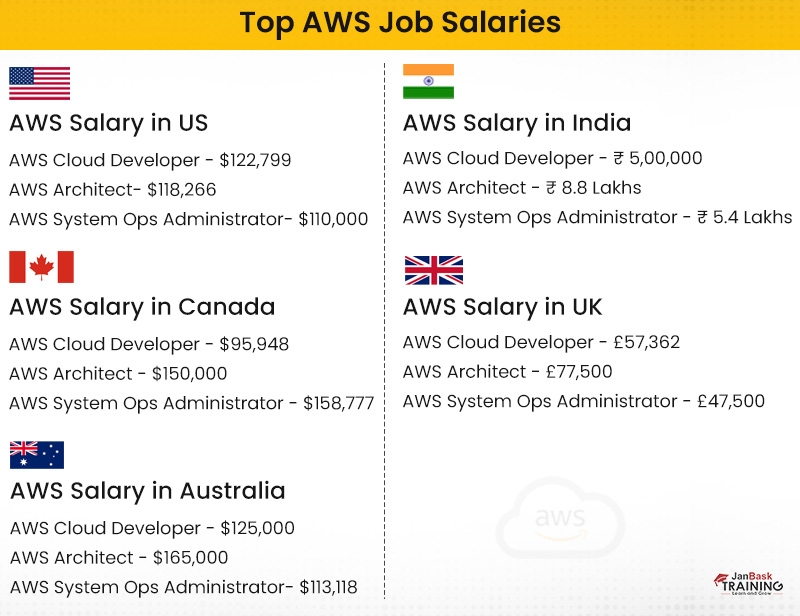The height and width of the screenshot is (616, 800).
Task: Select the AWS Salary in UK heading
Action: point(503,307)
